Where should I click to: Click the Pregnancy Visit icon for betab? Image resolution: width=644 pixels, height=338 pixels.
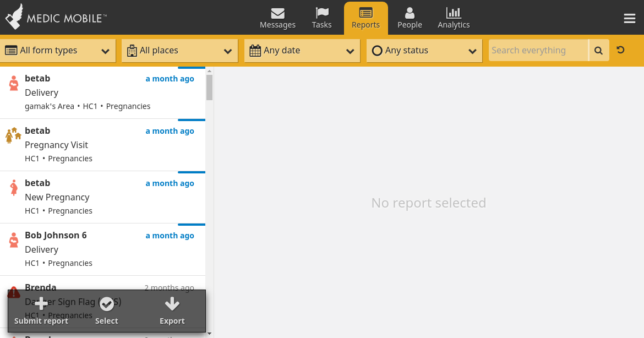coord(13,135)
